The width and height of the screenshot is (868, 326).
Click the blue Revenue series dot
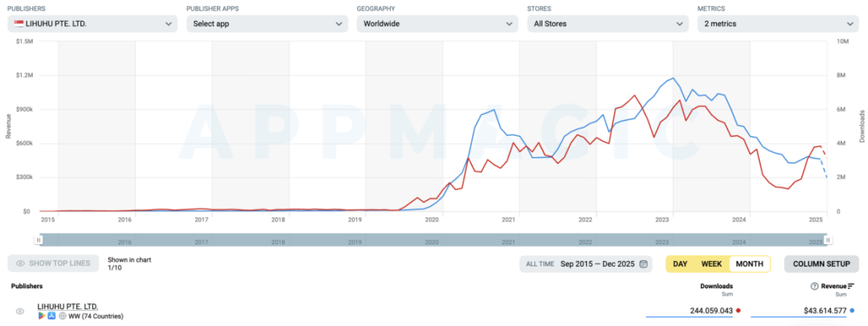852,310
